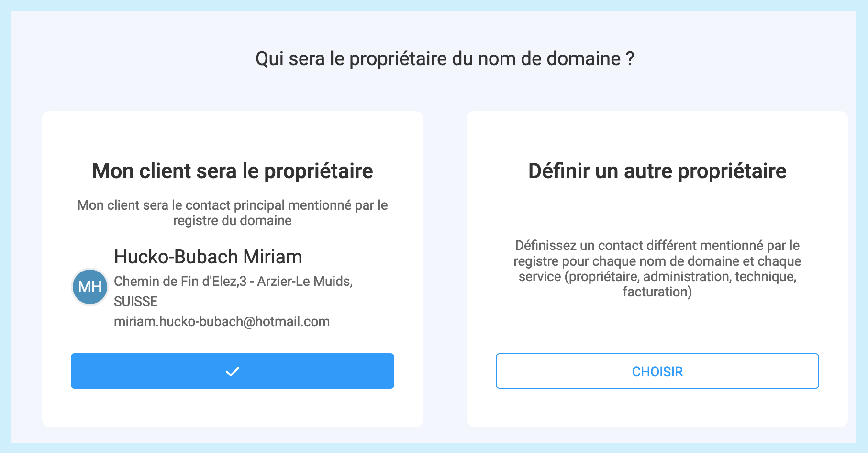This screenshot has width=868, height=453.
Task: Click the line 'service (propriétaire, administration, technique,'
Action: [657, 276]
